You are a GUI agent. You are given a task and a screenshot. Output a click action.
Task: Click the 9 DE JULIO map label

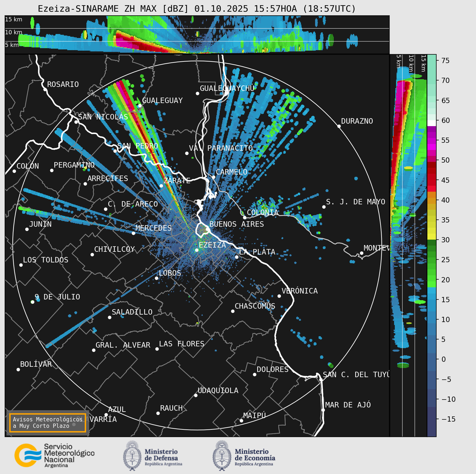pos(57,297)
